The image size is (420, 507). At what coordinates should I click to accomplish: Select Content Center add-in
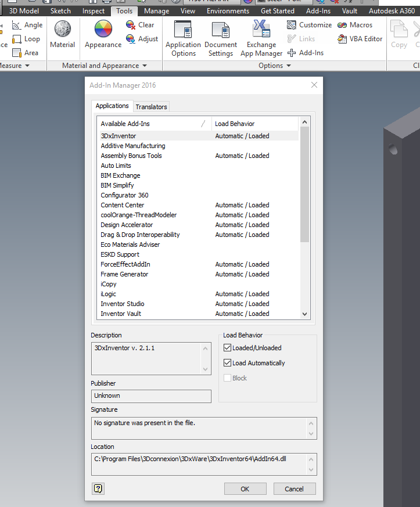(199, 205)
